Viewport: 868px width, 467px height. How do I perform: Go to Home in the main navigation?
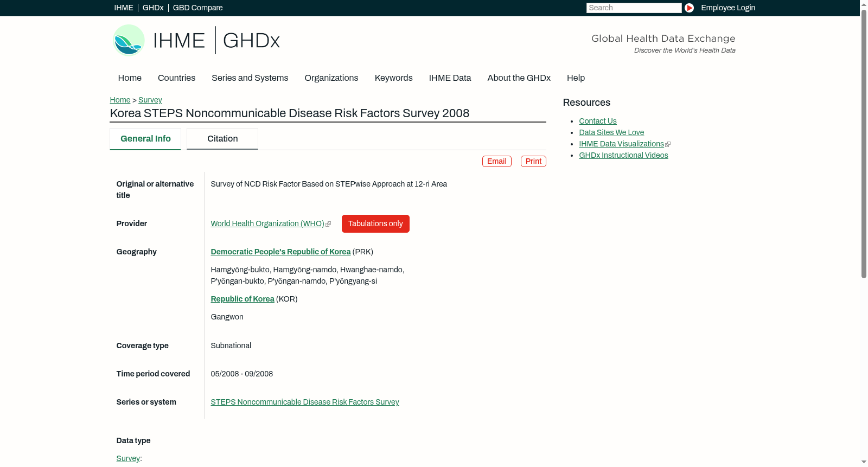click(130, 78)
